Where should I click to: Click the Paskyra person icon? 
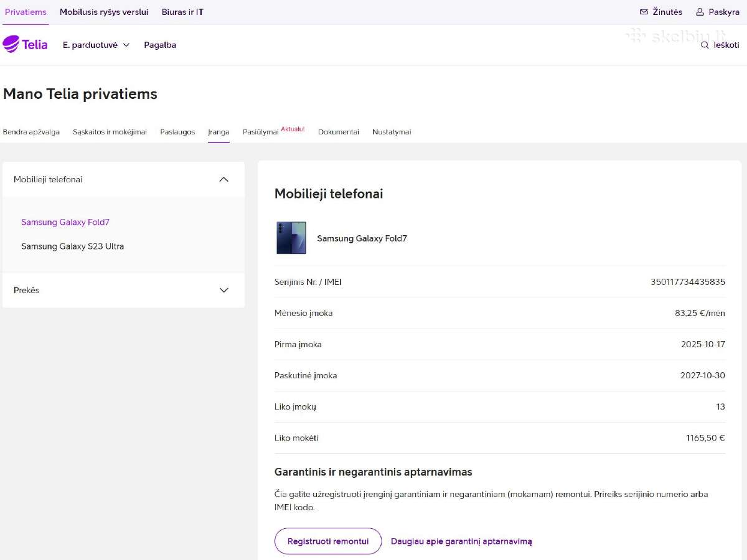[x=700, y=12]
